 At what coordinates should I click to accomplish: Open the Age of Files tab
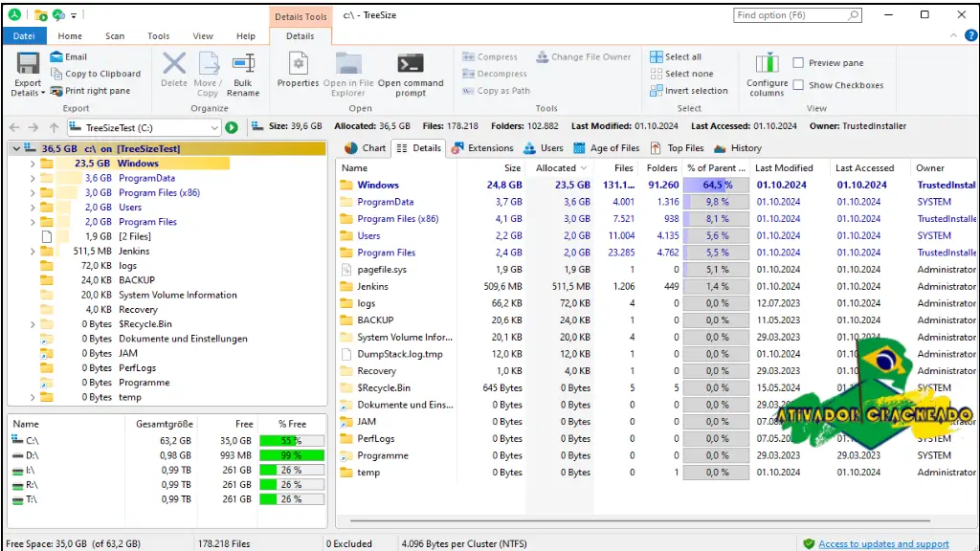point(606,148)
